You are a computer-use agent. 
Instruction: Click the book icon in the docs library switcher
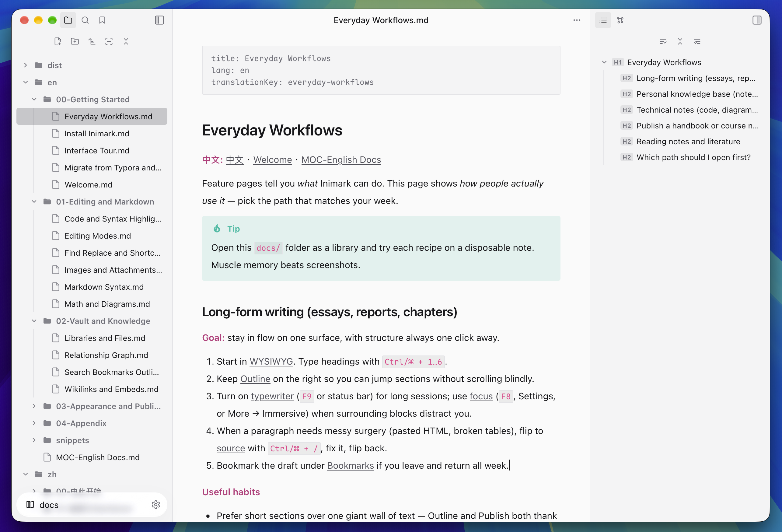(x=30, y=504)
